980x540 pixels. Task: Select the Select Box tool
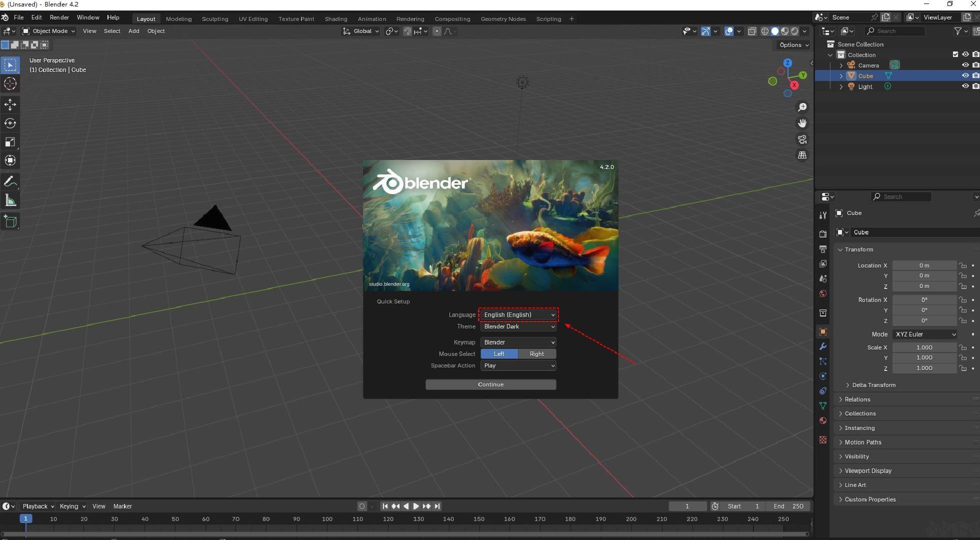pyautogui.click(x=10, y=65)
